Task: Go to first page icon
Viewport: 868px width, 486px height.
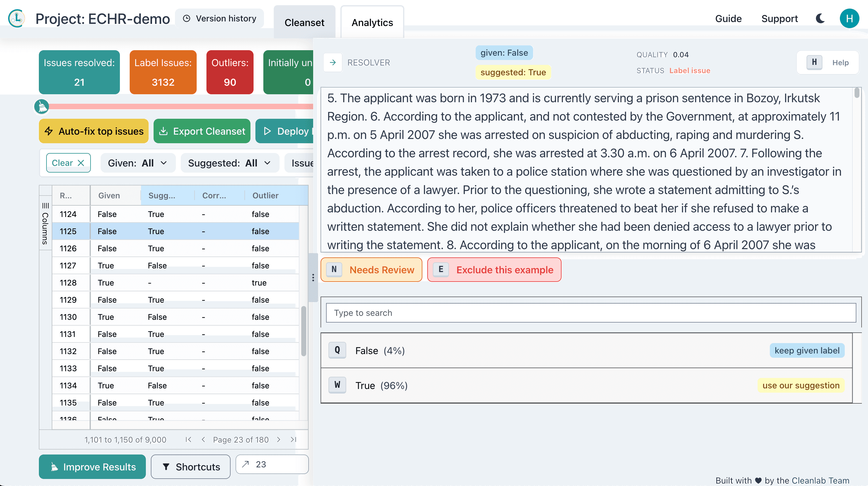Action: (x=188, y=439)
